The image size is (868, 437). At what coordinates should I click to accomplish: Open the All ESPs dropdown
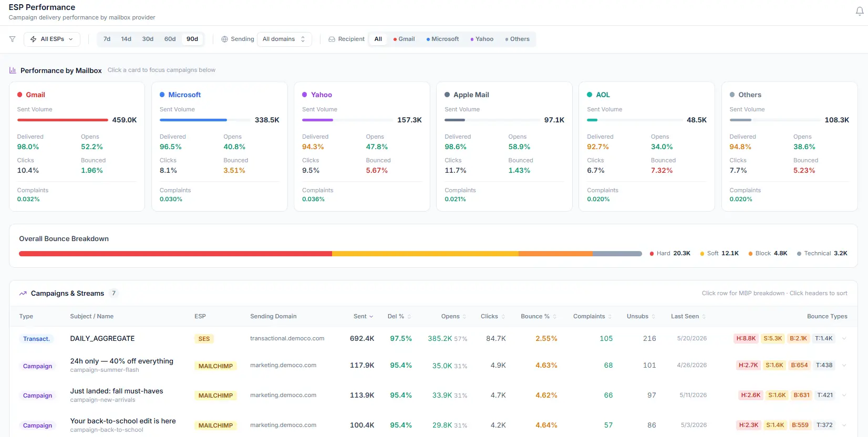(52, 39)
